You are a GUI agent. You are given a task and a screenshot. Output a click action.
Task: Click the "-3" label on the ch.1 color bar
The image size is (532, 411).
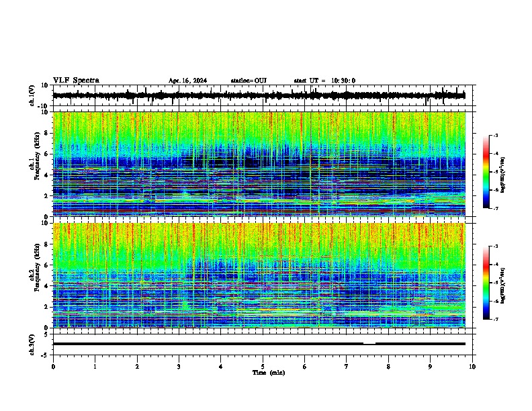click(495, 136)
